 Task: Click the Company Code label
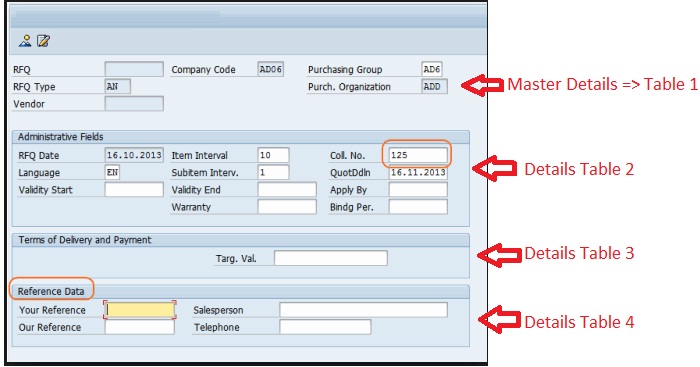click(204, 70)
